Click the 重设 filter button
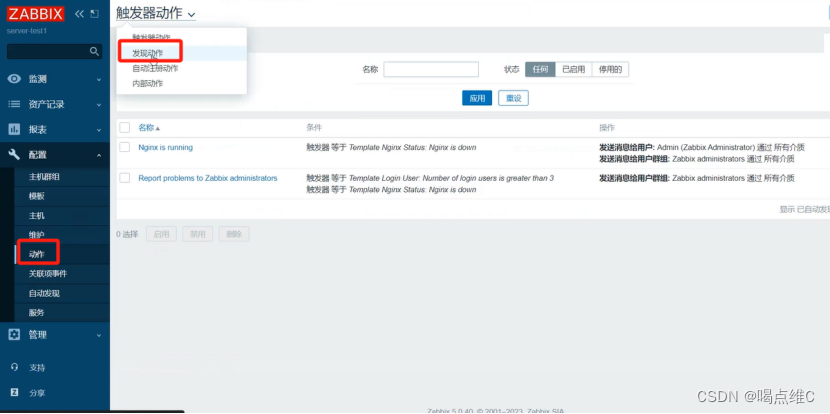The height and width of the screenshot is (414, 830). pyautogui.click(x=513, y=98)
